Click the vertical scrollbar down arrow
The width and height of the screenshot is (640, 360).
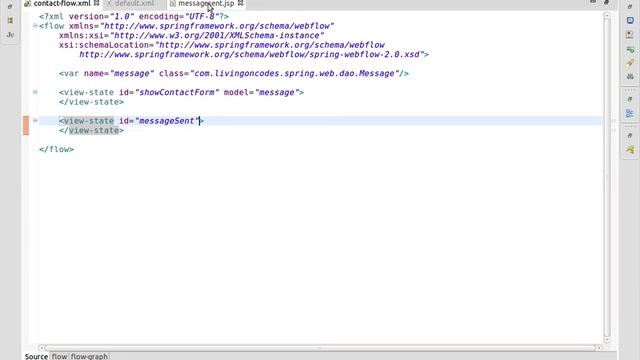(x=607, y=340)
